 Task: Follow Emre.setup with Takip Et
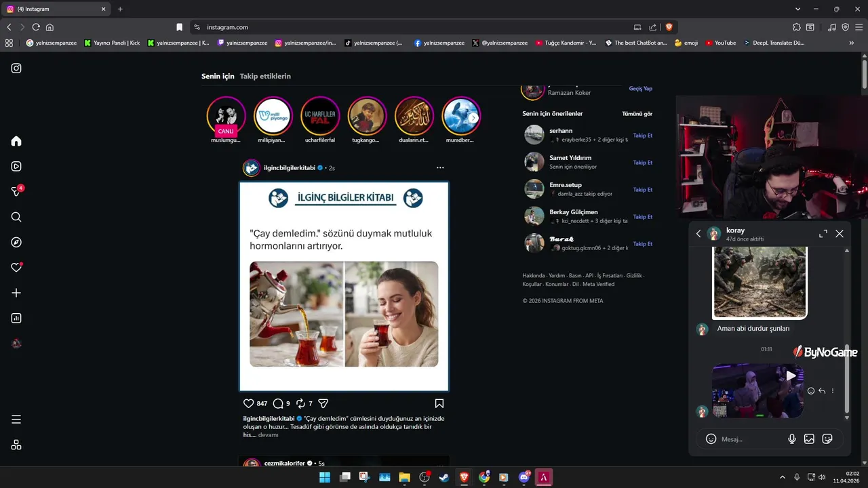[643, 190]
